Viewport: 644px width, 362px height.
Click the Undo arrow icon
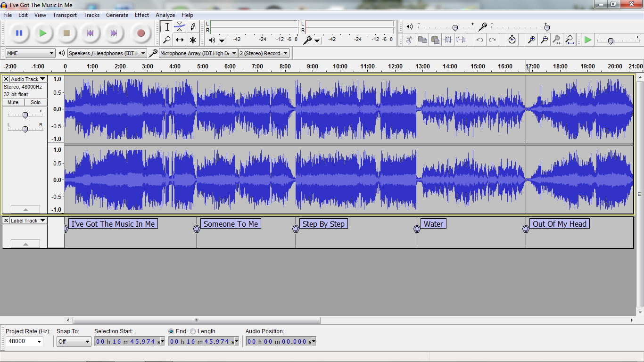pyautogui.click(x=479, y=40)
